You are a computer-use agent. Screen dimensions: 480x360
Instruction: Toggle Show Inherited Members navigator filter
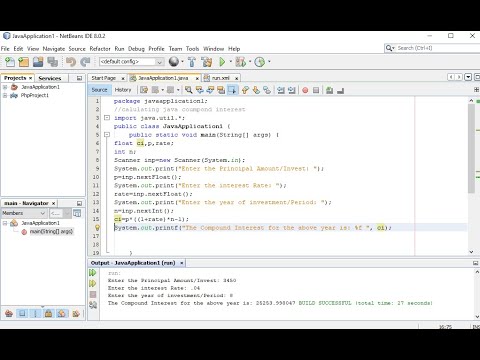(x=9, y=313)
